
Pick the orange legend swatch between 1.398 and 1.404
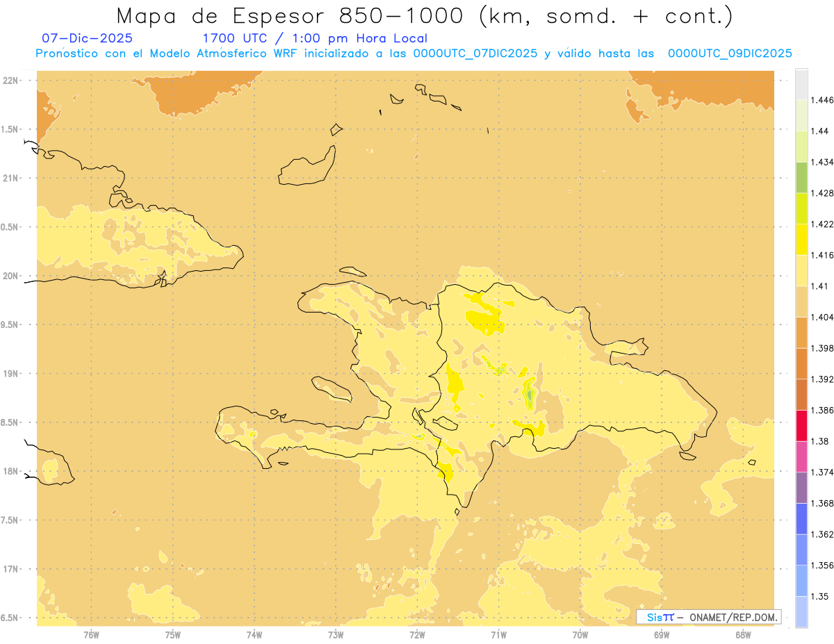coord(801,332)
